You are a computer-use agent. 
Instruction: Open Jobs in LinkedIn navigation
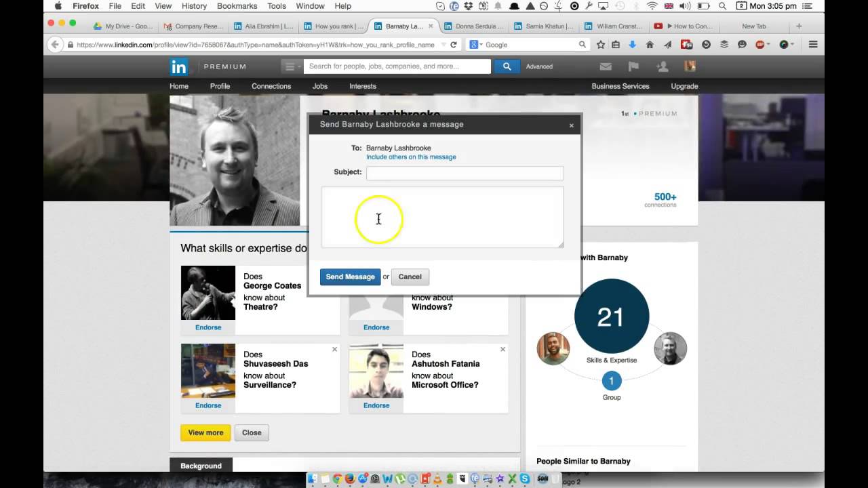(320, 86)
